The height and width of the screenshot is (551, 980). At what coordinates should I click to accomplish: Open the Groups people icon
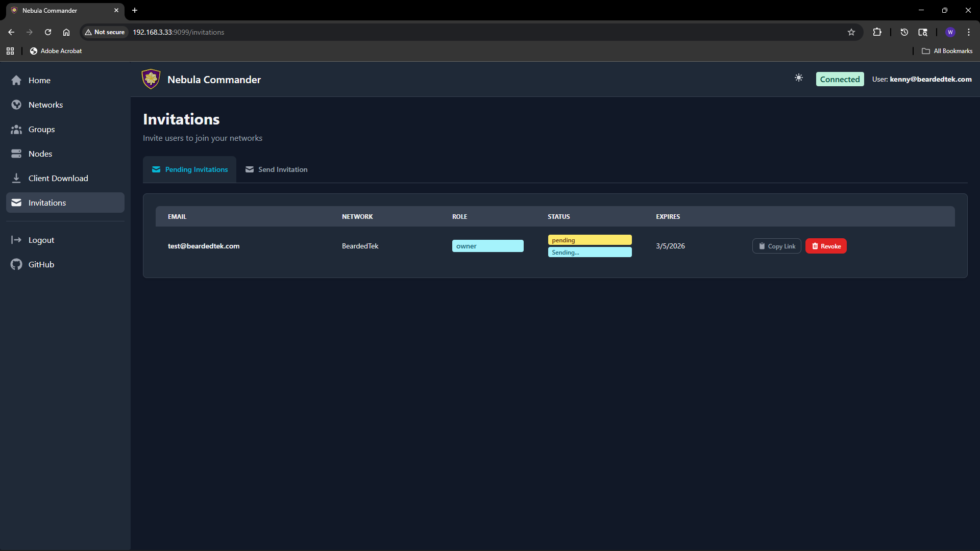coord(16,129)
